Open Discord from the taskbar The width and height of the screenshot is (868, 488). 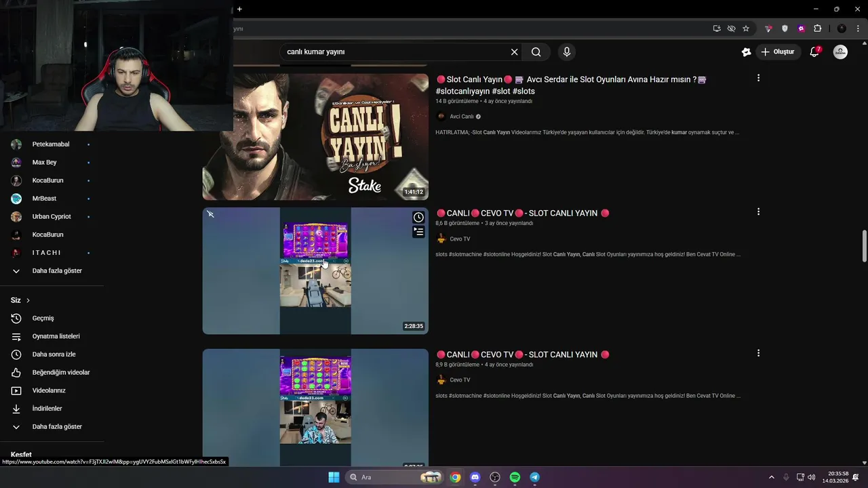coord(475,477)
